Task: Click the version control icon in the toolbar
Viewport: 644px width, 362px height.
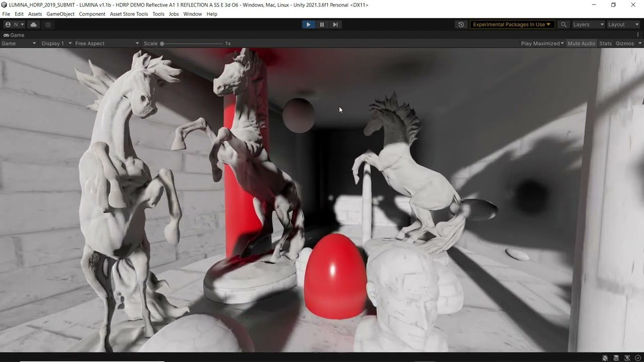Action: [48, 25]
